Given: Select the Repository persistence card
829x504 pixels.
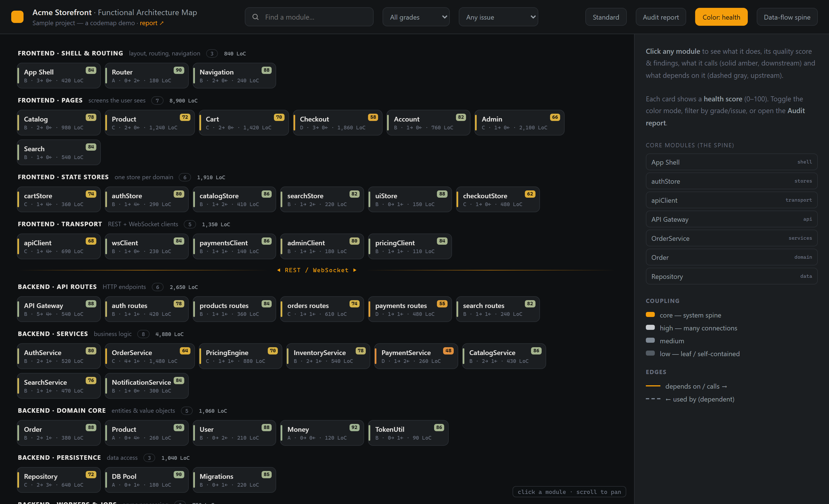Looking at the screenshot, I should 59,480.
